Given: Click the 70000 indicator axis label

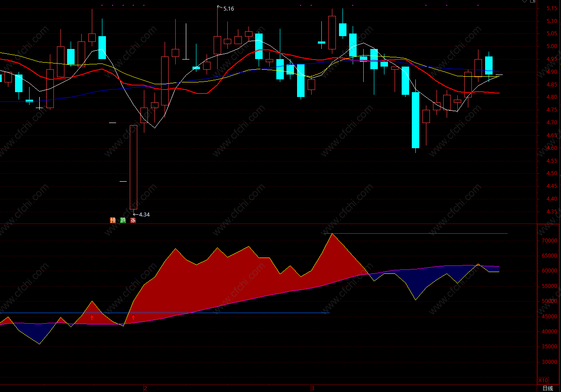Looking at the screenshot, I should [x=550, y=241].
